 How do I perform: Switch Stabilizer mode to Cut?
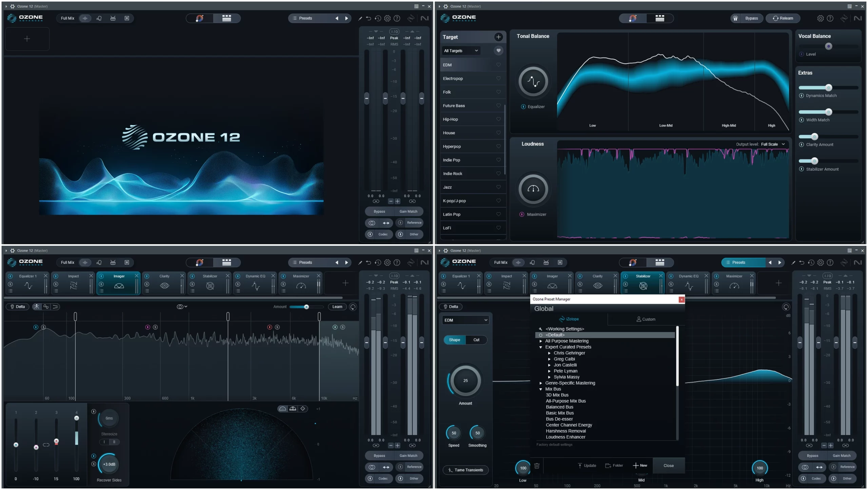pos(476,340)
